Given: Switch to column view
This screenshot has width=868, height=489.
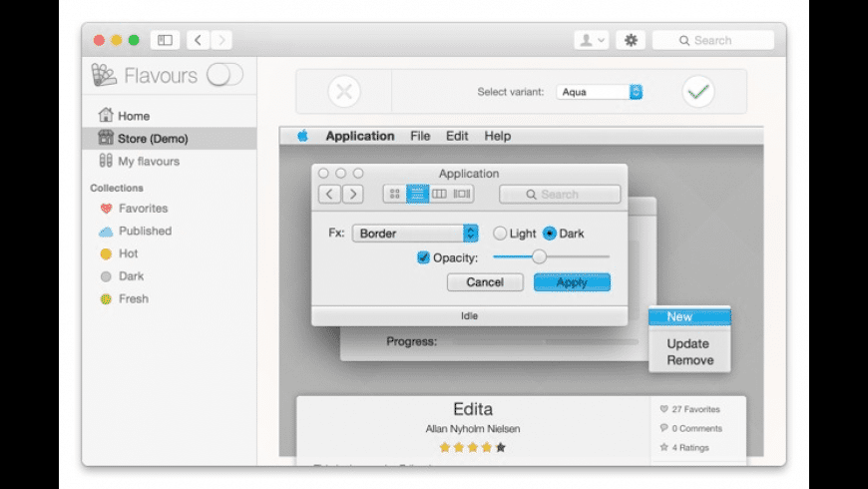Looking at the screenshot, I should coord(440,194).
